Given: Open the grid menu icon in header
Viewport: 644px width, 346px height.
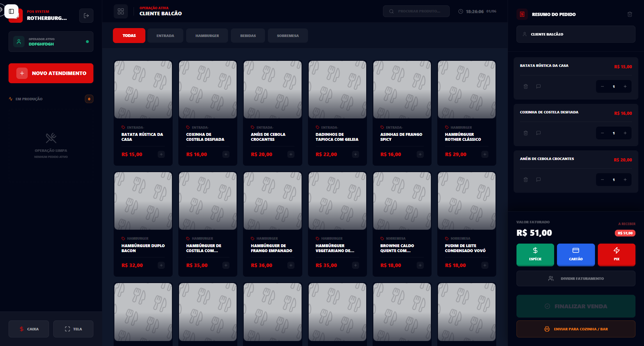Looking at the screenshot, I should [121, 11].
